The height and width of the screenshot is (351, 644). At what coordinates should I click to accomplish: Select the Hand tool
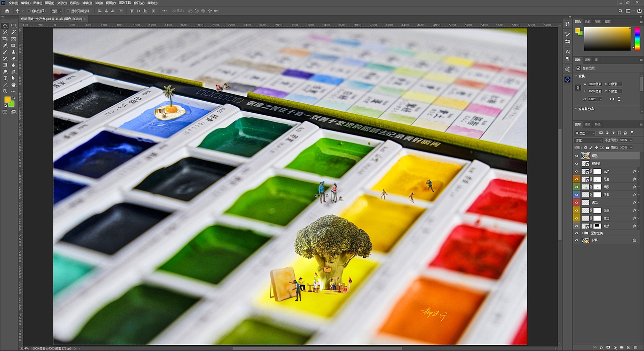click(x=14, y=85)
